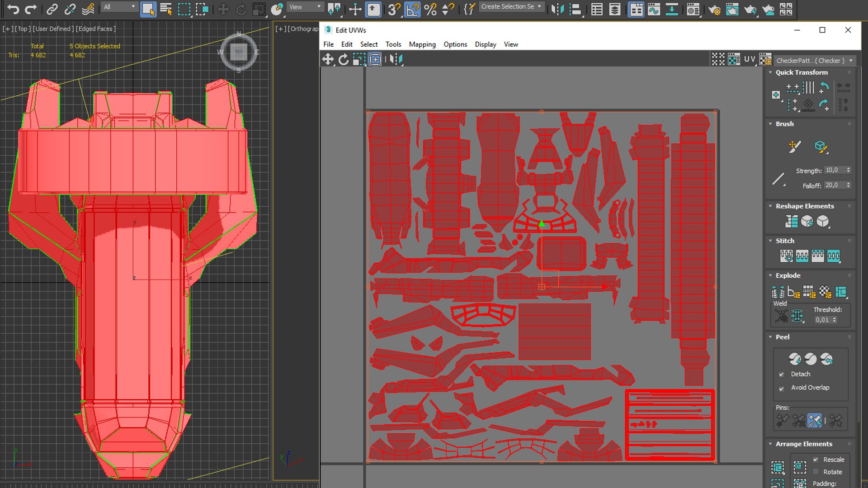Viewport: 868px width, 488px height.
Task: Select the Rotate tool in Edit UVWs toolbar
Action: coord(344,59)
